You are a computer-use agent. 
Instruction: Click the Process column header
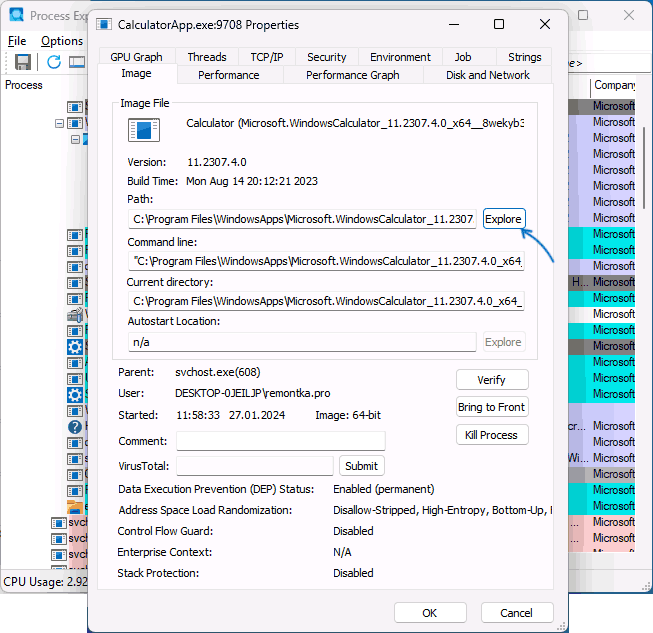(x=24, y=85)
